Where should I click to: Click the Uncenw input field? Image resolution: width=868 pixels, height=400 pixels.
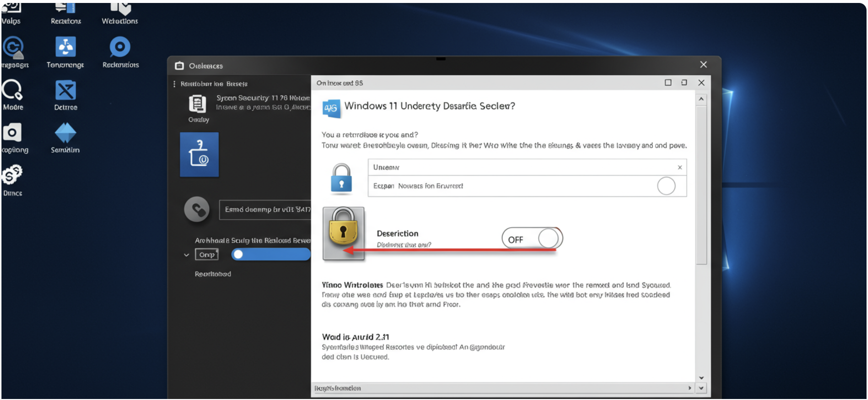point(527,167)
